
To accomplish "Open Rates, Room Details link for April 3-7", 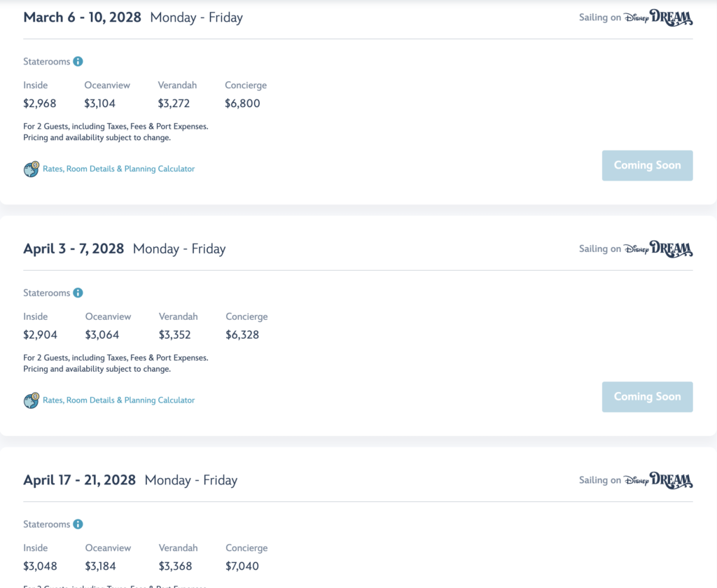I will click(x=118, y=400).
